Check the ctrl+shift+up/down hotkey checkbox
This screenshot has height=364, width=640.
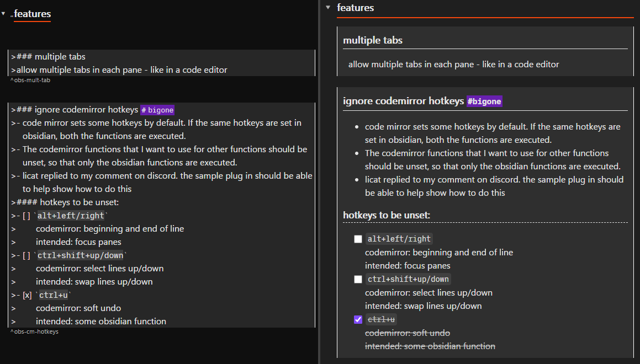coord(358,279)
